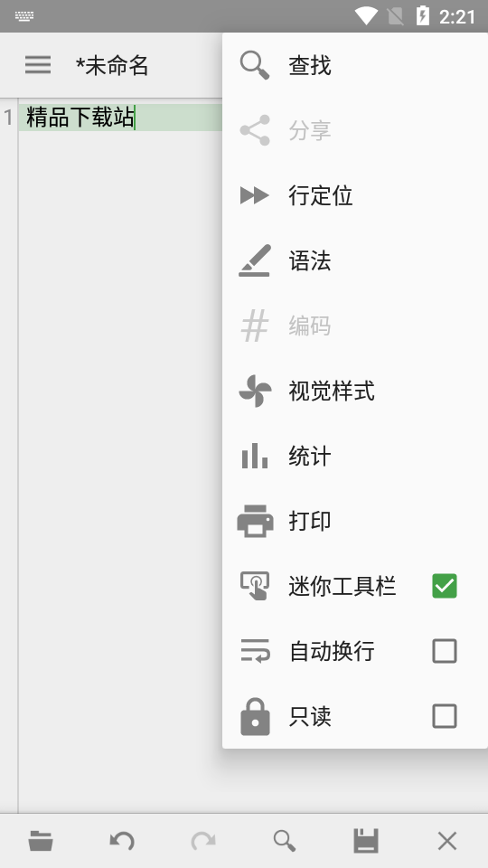Image resolution: width=488 pixels, height=868 pixels.
Task: Open 行定位 menu entry
Action: 354,195
